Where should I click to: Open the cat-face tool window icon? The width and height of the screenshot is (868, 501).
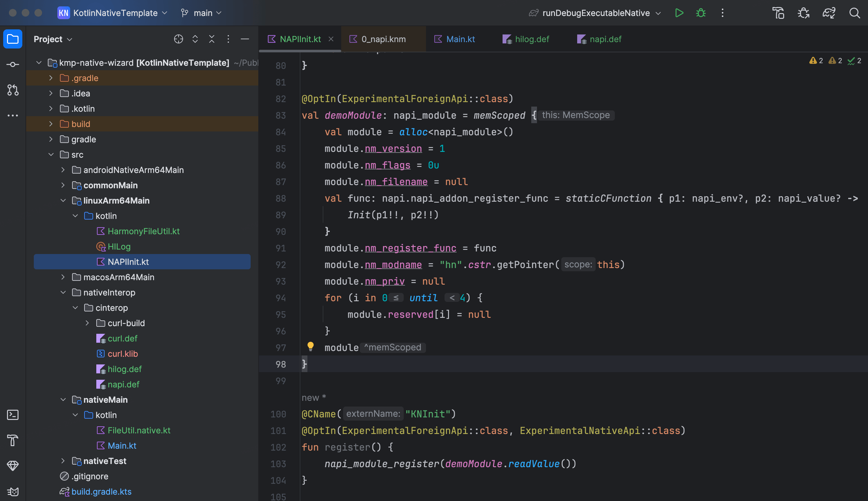point(13,491)
